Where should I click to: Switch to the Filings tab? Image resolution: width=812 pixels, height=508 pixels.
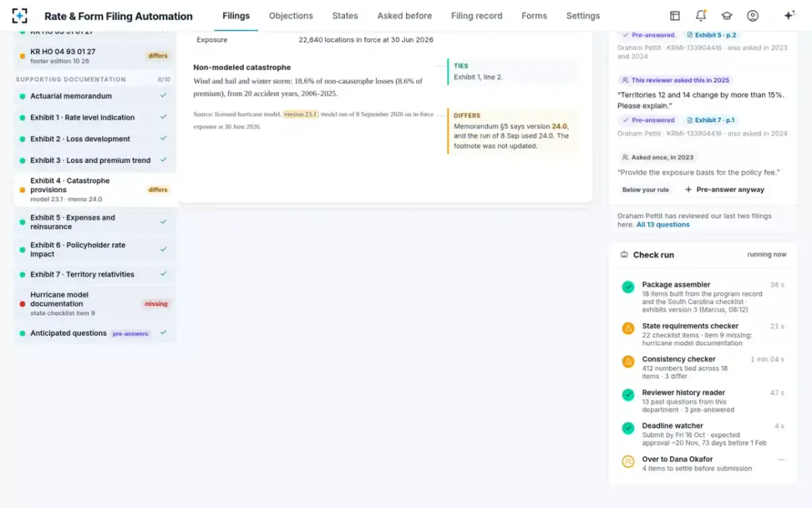(x=236, y=16)
